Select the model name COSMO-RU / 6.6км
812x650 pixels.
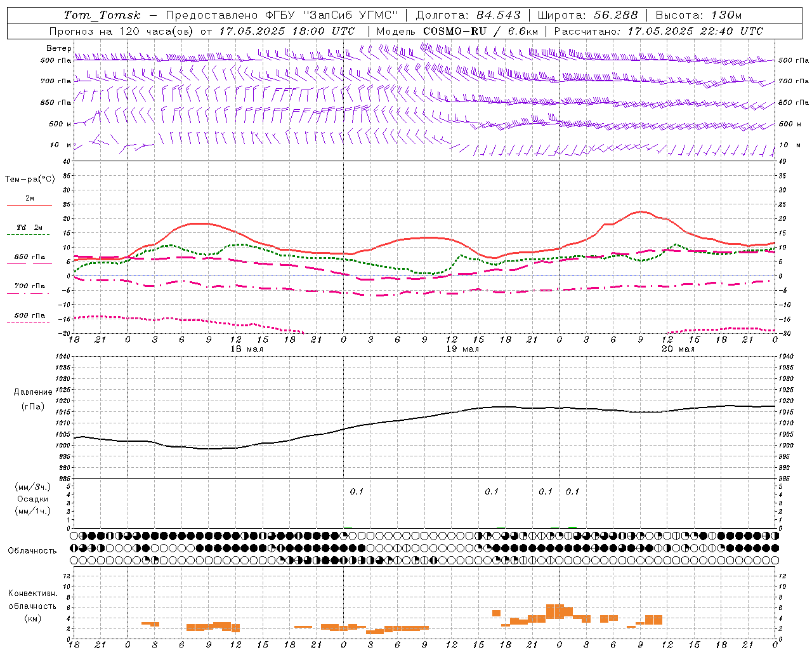click(x=480, y=31)
